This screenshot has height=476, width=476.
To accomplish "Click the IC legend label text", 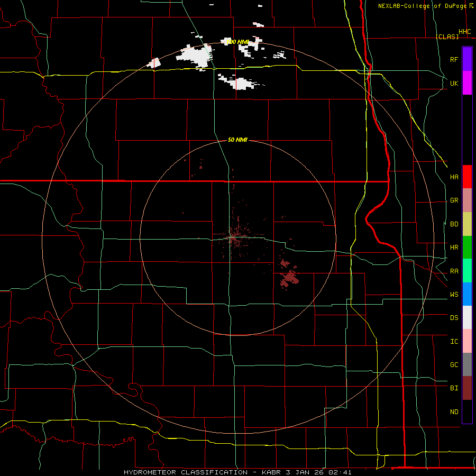I will (454, 342).
